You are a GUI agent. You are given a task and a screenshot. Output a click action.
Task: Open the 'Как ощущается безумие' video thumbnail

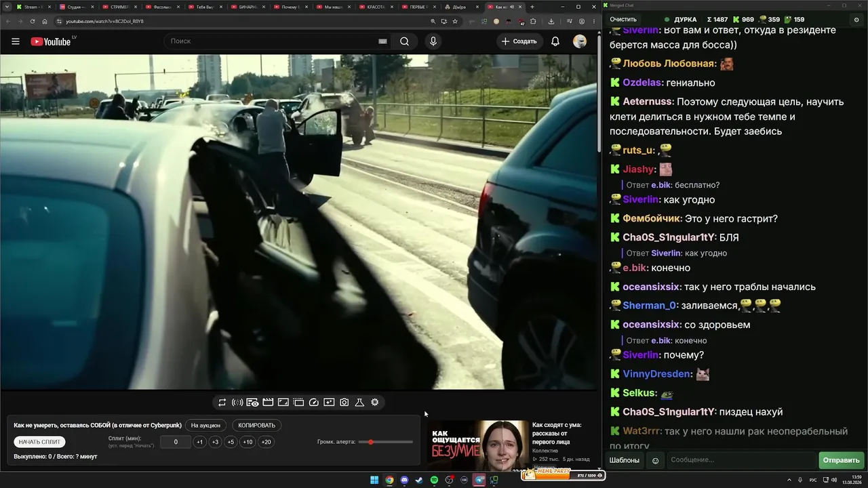[x=477, y=445]
